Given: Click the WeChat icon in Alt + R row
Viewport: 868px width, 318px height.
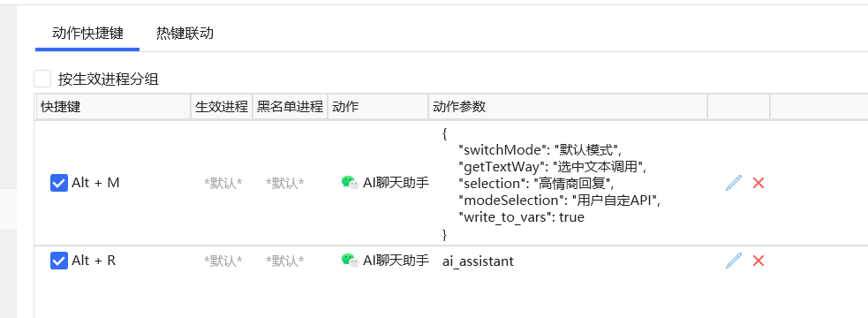Looking at the screenshot, I should (x=350, y=261).
